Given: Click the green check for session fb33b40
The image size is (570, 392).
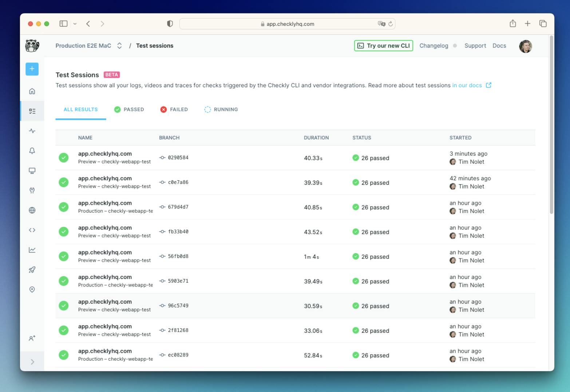Looking at the screenshot, I should tap(64, 232).
